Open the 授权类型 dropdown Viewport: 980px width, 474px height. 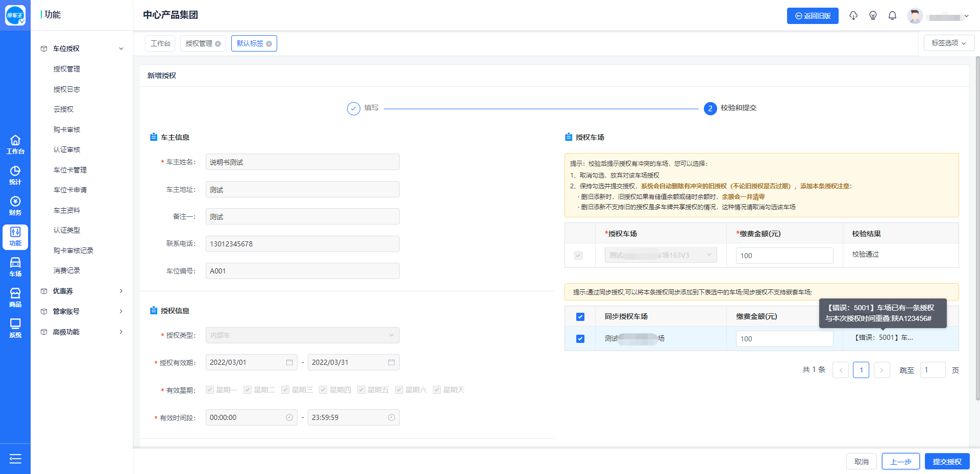point(302,335)
